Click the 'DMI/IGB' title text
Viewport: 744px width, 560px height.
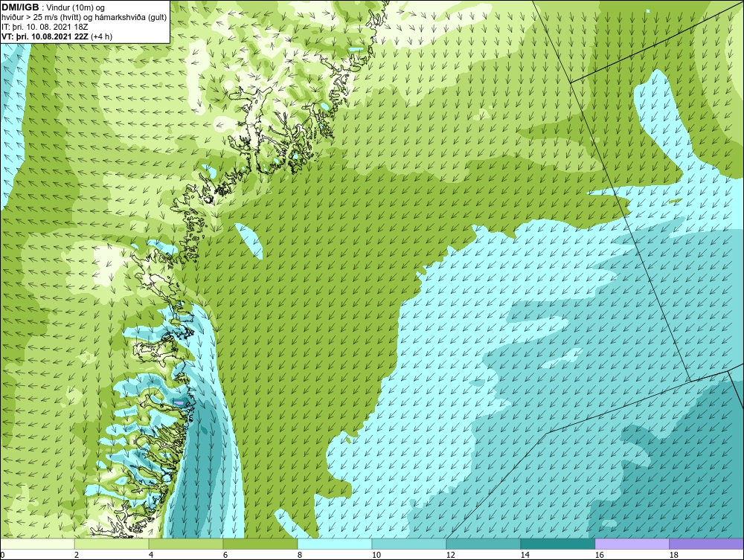coord(20,7)
